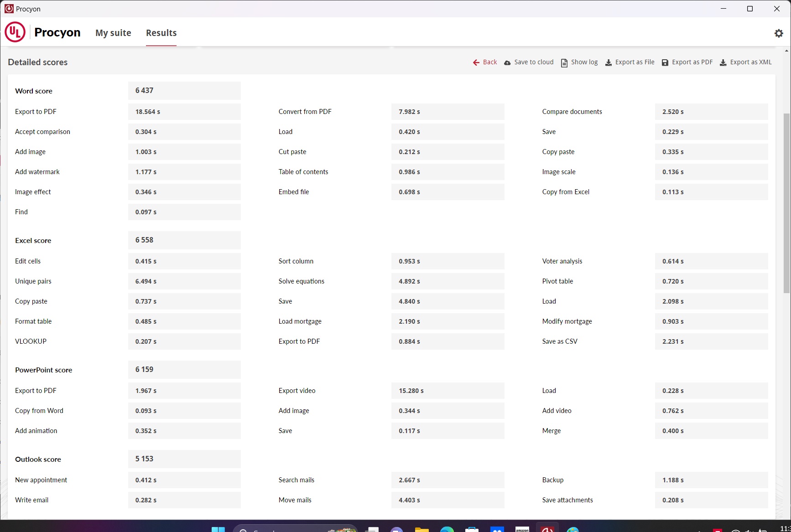Image resolution: width=791 pixels, height=532 pixels.
Task: Export results as XML
Action: 746,62
